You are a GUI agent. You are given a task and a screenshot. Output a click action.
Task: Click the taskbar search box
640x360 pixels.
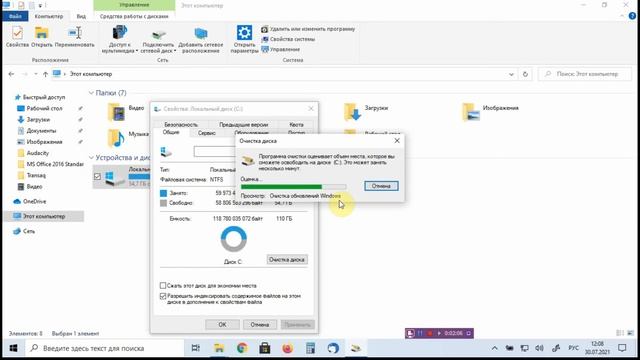pos(105,348)
